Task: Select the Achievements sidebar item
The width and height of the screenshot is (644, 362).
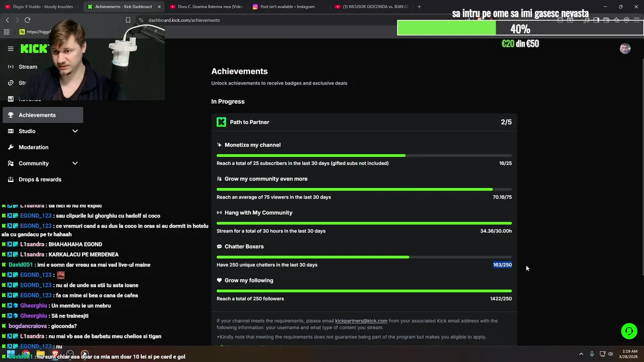Action: tap(43, 115)
